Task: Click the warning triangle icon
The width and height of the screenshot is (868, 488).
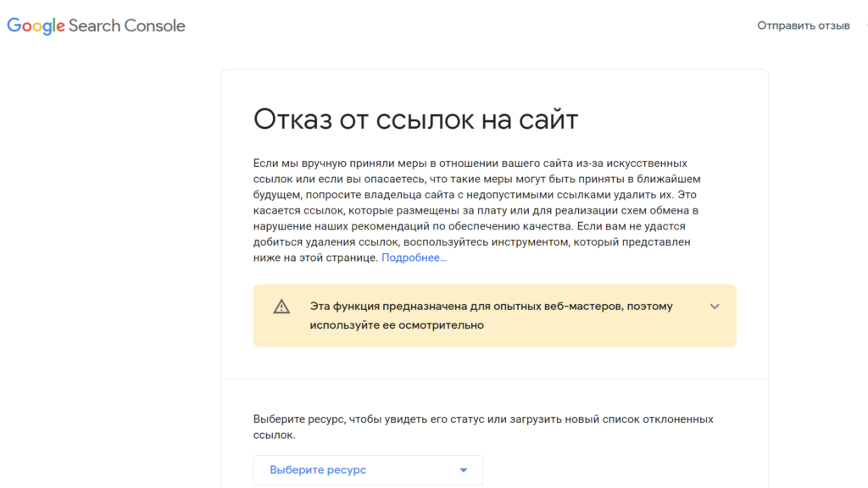Action: click(x=281, y=307)
